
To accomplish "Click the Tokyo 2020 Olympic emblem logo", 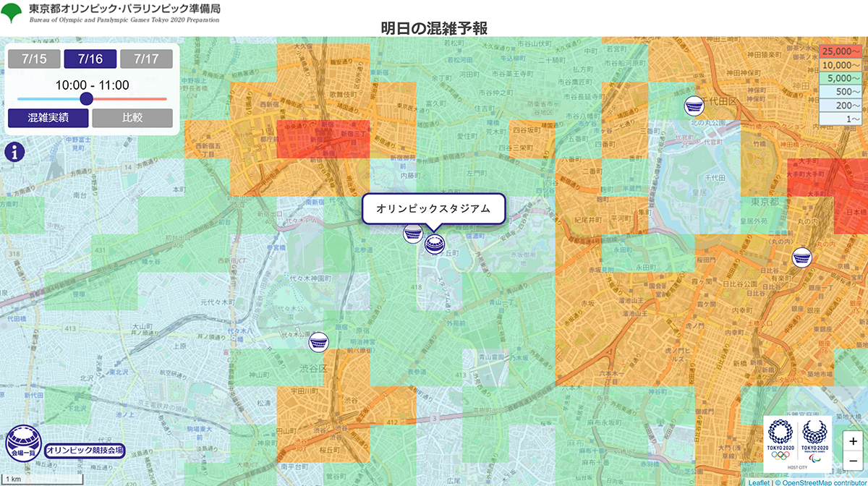I will coord(780,439).
